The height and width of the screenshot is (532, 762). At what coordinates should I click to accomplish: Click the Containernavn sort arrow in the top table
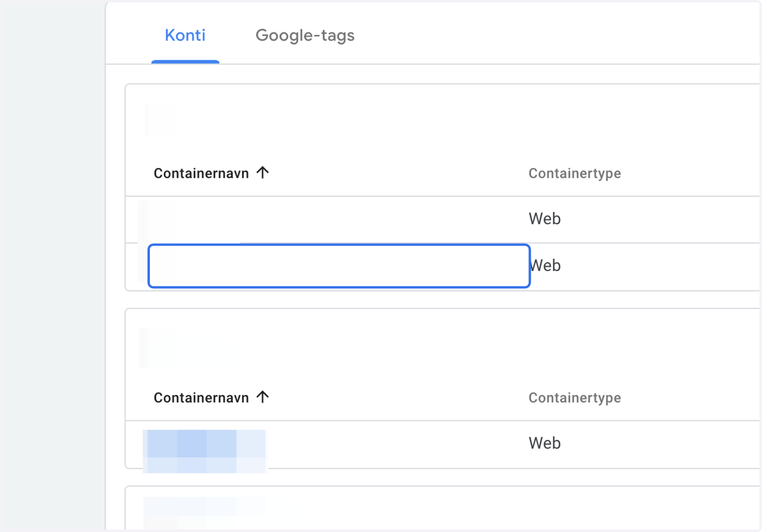click(x=263, y=173)
